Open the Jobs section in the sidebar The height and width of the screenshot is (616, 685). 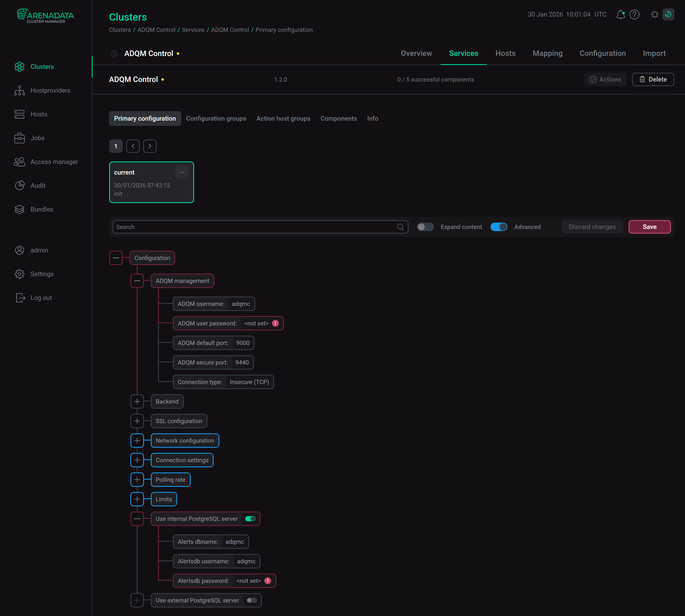(37, 138)
